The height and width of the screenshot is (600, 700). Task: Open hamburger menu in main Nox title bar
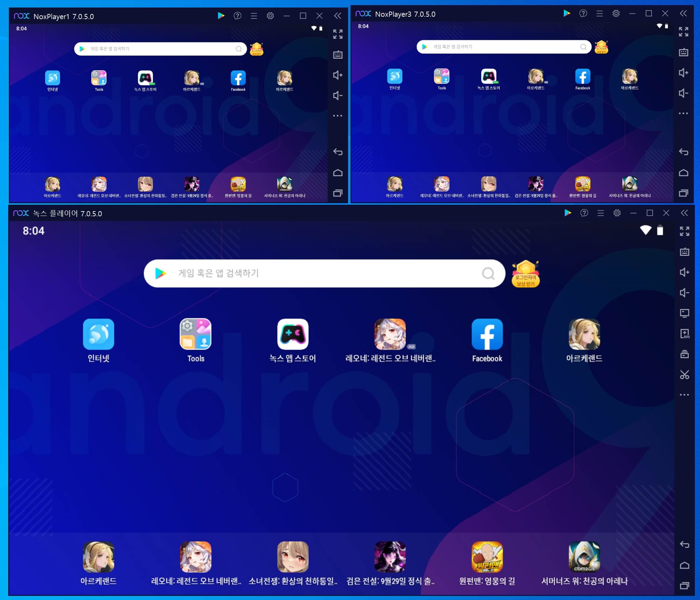tap(601, 213)
